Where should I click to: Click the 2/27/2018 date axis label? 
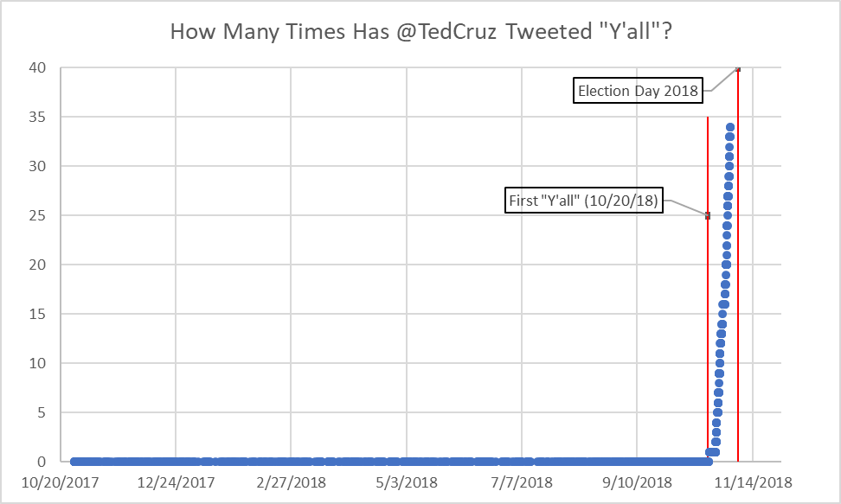(x=291, y=482)
